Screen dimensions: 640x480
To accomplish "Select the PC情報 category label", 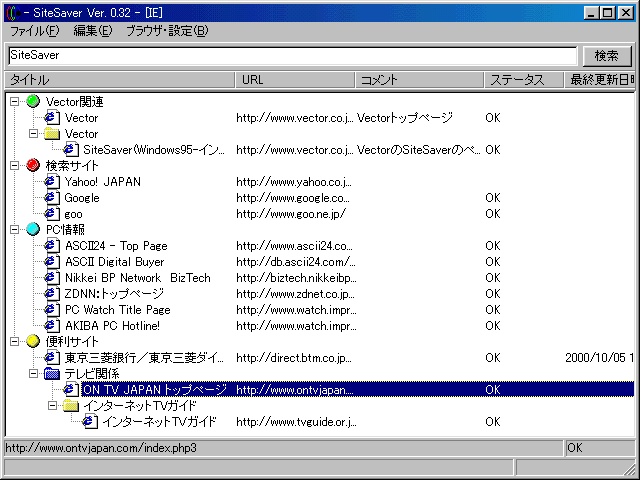I will point(65,229).
